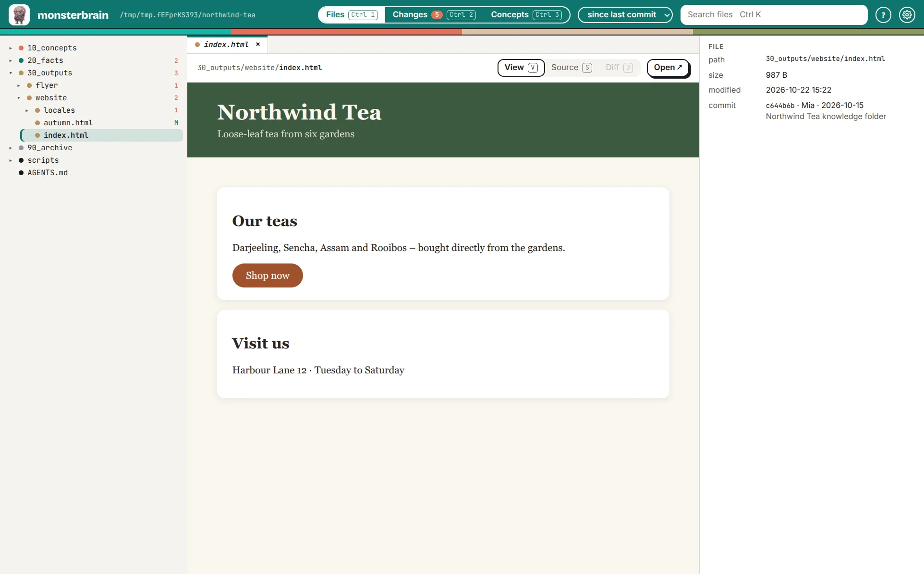Collapse the website folder
924x574 pixels.
(19, 98)
